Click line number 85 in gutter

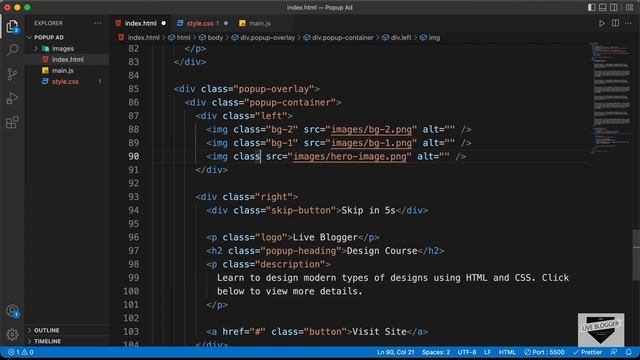click(133, 89)
